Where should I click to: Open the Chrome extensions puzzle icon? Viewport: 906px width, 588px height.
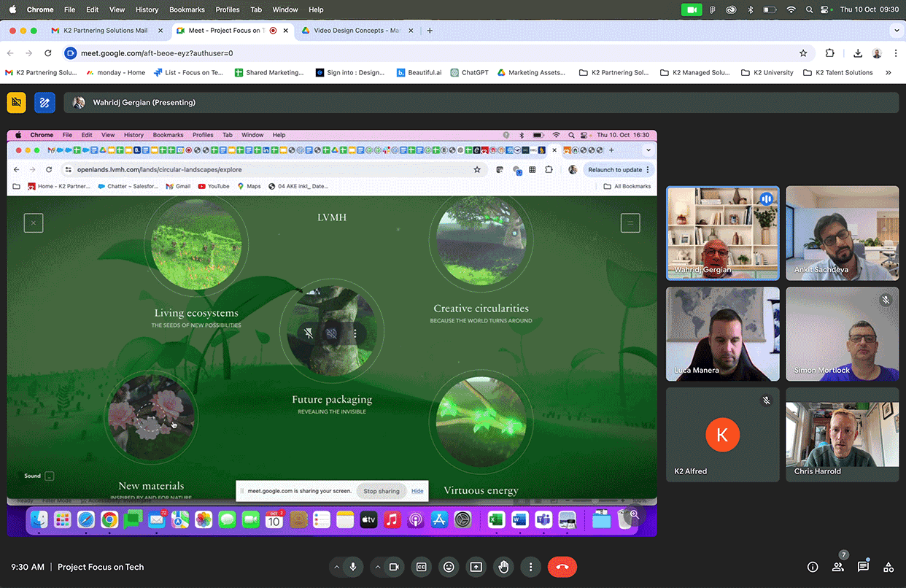tap(830, 53)
